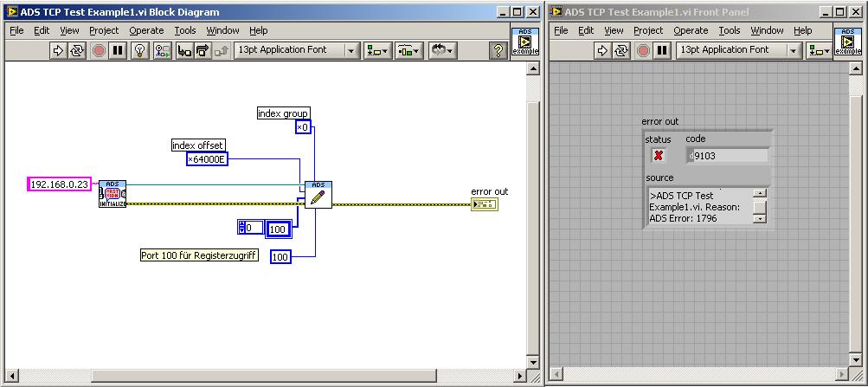Open Help menu in Block Diagram window
Viewport: 868px width, 387px height.
click(258, 30)
